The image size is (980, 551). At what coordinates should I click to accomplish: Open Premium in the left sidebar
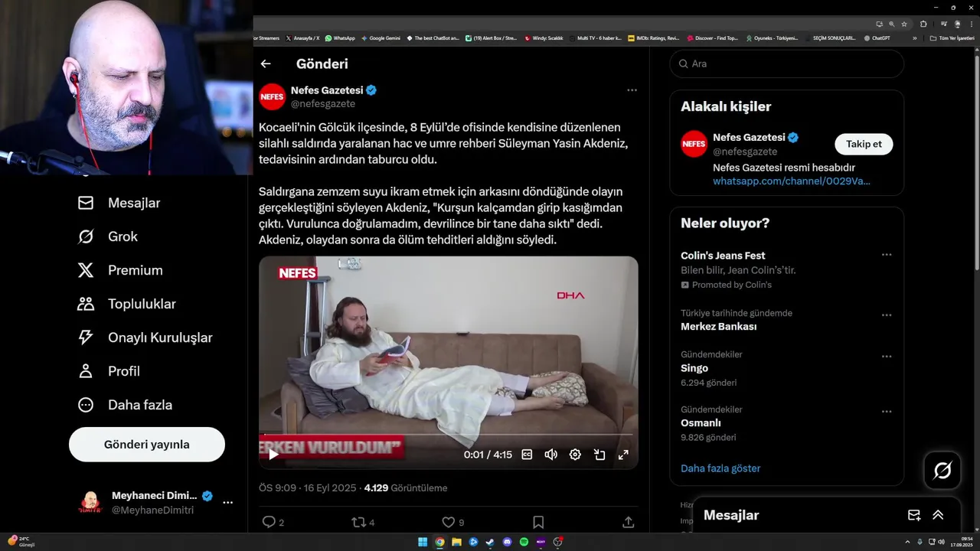coord(120,270)
